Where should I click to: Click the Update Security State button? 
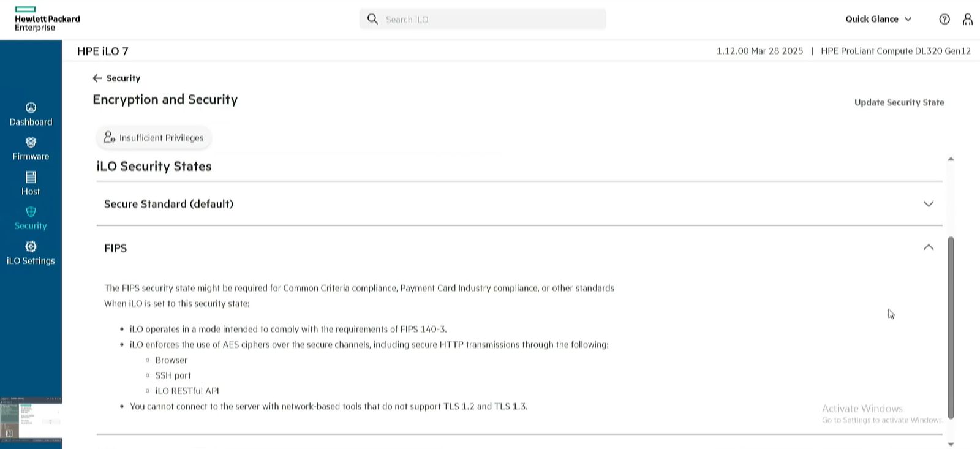click(899, 102)
